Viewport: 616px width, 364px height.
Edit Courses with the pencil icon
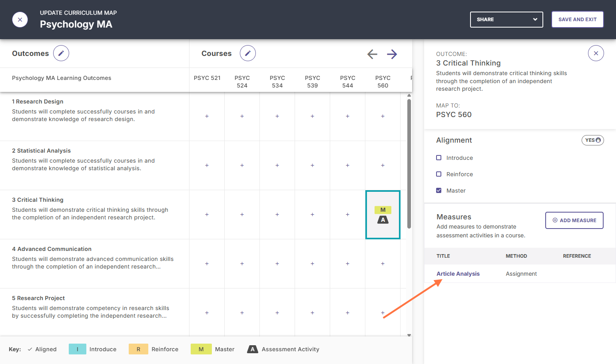click(x=248, y=53)
